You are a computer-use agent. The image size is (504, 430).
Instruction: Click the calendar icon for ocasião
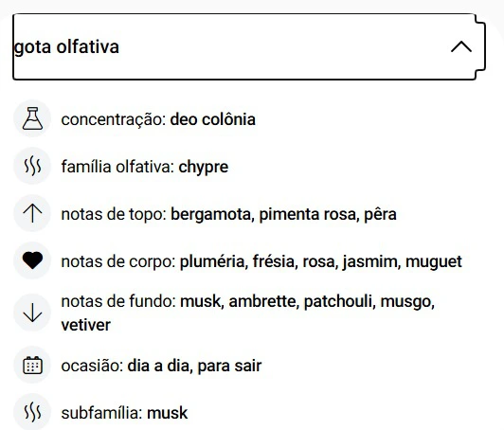32,366
